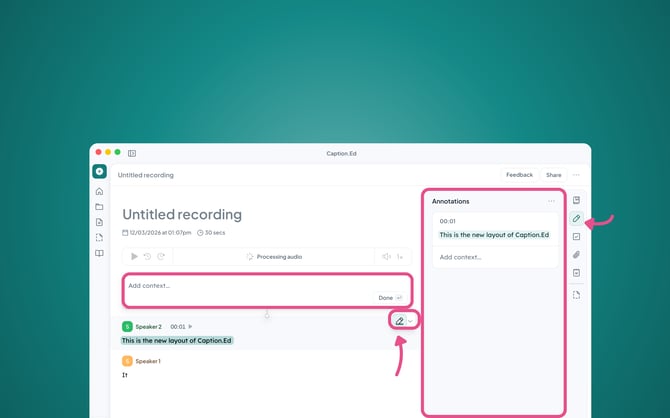Toggle the sidebar panel icon in title bar
The width and height of the screenshot is (670, 418).
pyautogui.click(x=132, y=153)
